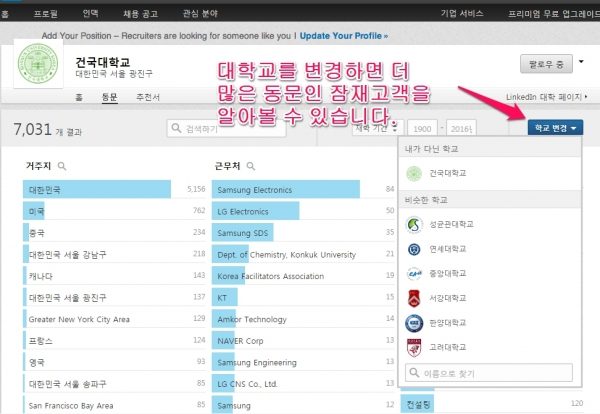Filter by 대한민국 서울 강남구 row

click(x=114, y=254)
